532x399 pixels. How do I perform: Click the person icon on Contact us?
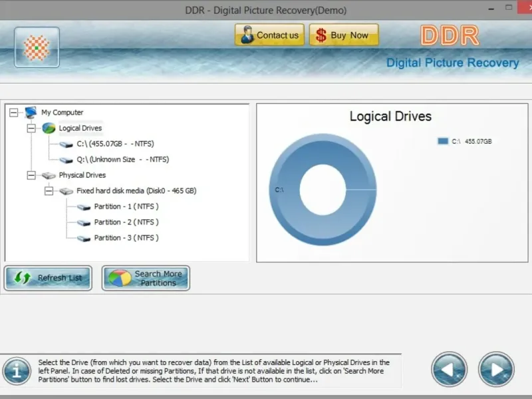(247, 35)
